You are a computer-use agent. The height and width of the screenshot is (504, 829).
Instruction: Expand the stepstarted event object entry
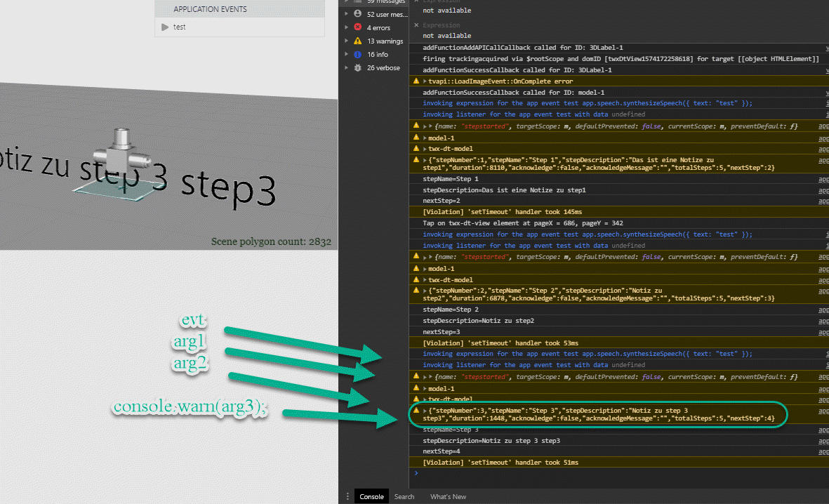point(430,126)
